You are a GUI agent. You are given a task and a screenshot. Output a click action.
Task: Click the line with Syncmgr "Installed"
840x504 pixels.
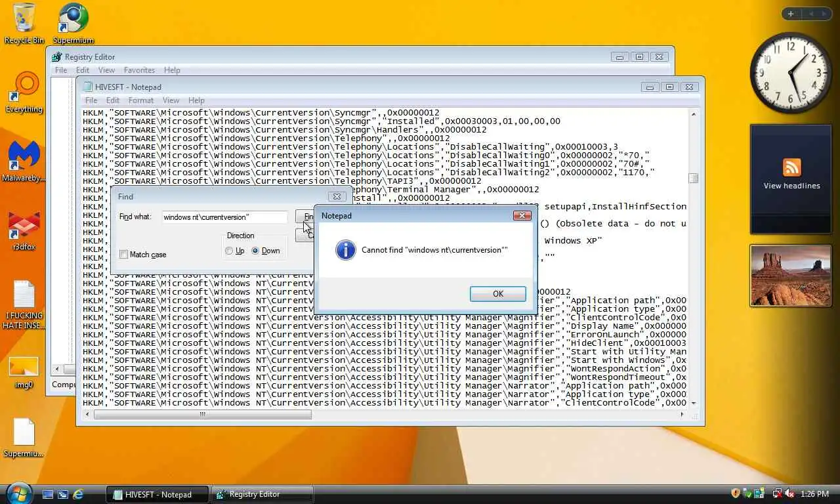click(322, 121)
